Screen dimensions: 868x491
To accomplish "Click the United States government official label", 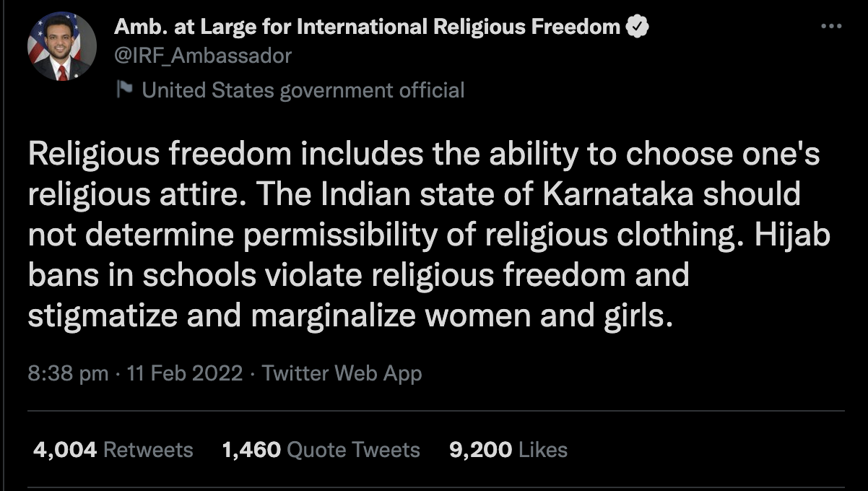I will [303, 90].
